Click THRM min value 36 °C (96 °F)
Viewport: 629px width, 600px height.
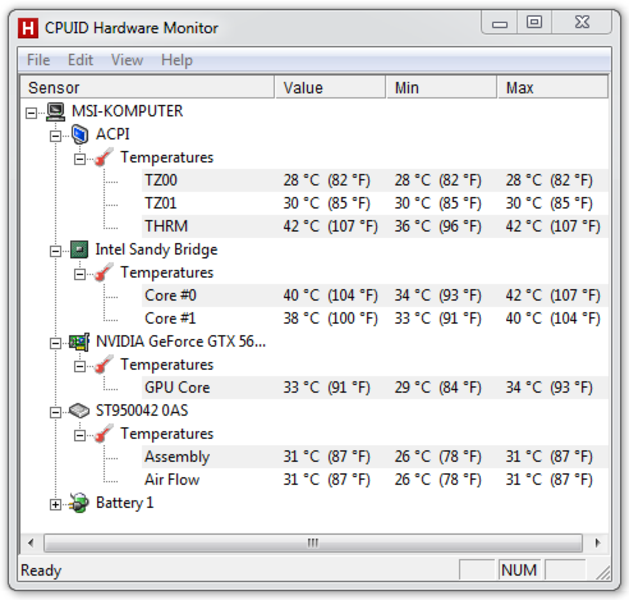pos(438,226)
